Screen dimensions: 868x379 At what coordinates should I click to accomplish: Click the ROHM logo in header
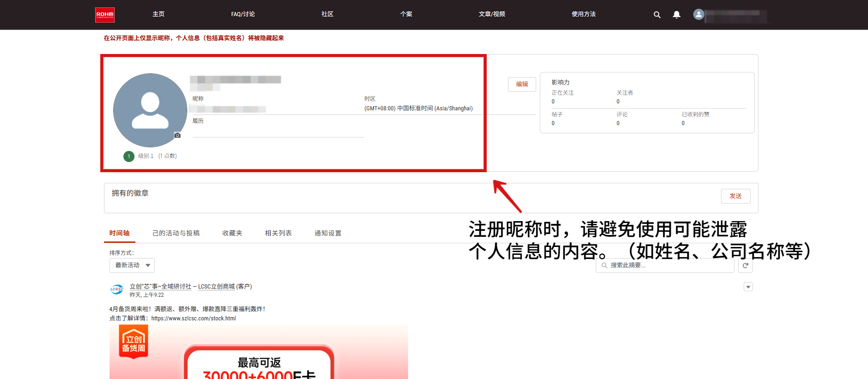[105, 15]
